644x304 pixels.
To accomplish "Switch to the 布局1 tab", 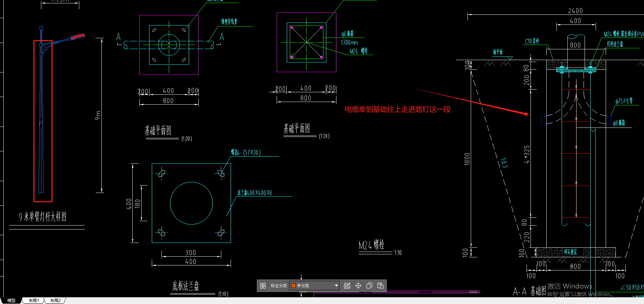I will 34,300.
